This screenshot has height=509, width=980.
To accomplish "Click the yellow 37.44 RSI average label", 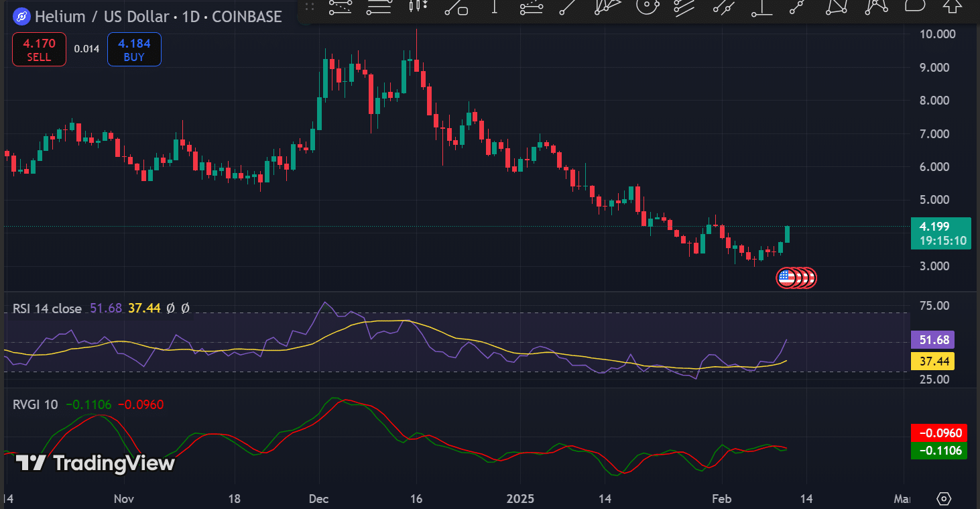I will [x=932, y=361].
